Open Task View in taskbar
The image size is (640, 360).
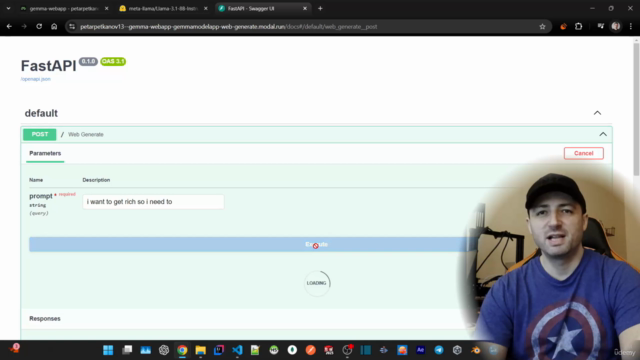pyautogui.click(x=127, y=350)
